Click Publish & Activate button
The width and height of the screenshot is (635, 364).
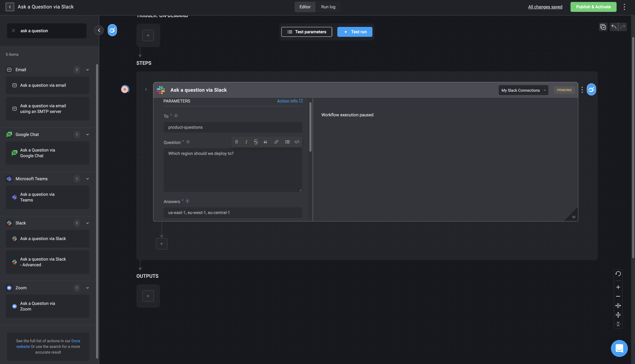coord(593,7)
